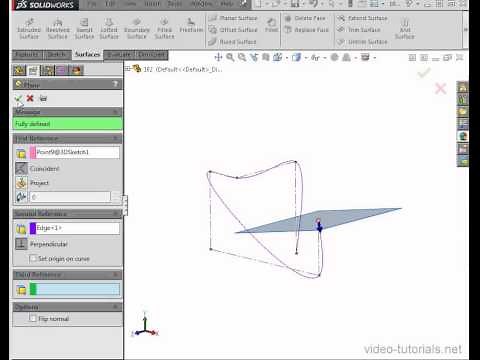The image size is (480, 360).
Task: Toggle the Perpendicular constraint in Second Reference
Action: pyautogui.click(x=21, y=244)
